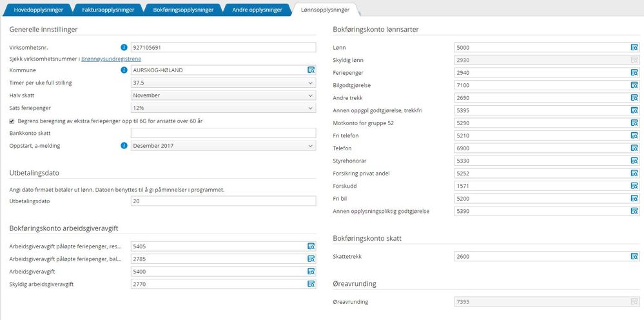
Task: Open account lookup for Telefon
Action: click(634, 148)
